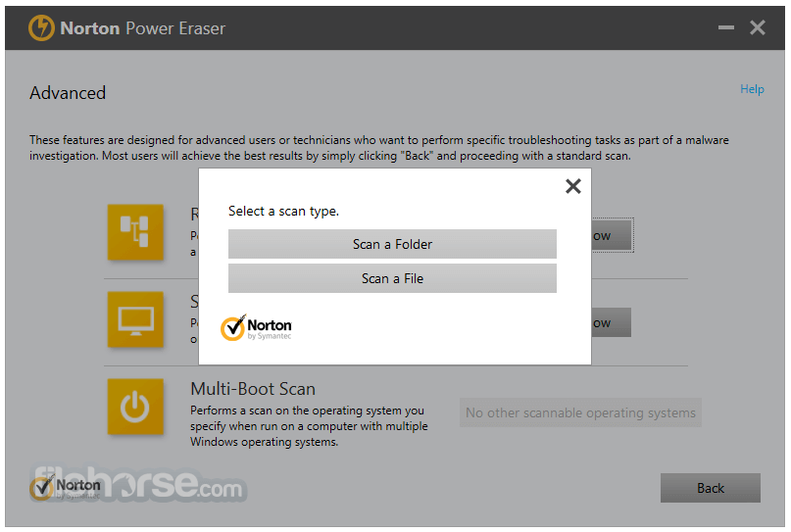Viewport: 791px width, 532px height.
Task: Click the yellow monitor scan icon
Action: pos(135,319)
